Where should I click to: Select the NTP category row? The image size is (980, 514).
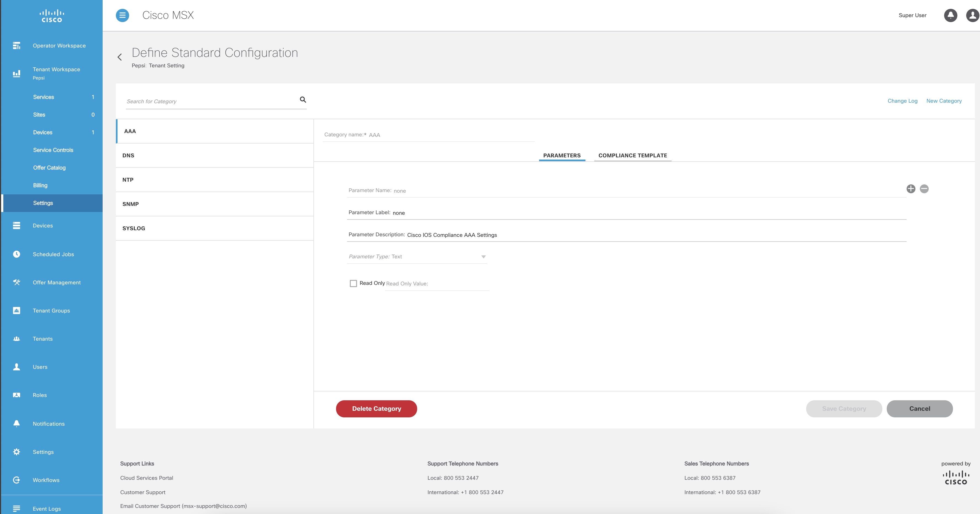[x=215, y=180]
